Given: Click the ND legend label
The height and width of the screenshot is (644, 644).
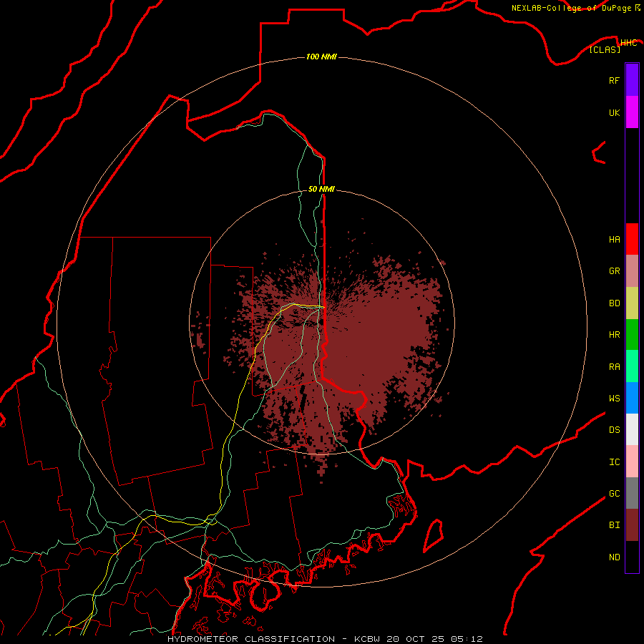Looking at the screenshot, I should [614, 557].
